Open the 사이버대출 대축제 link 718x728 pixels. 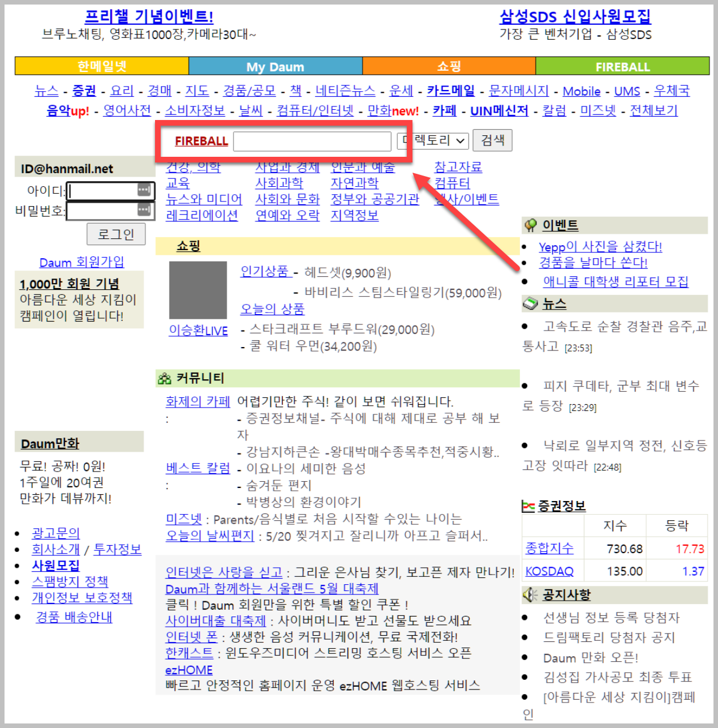(216, 620)
